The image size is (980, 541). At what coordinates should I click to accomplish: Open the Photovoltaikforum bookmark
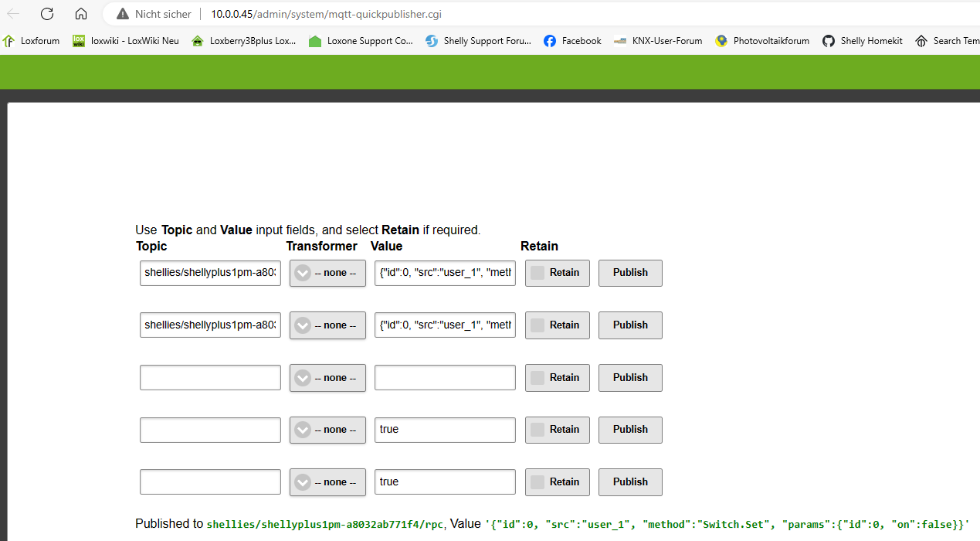762,41
